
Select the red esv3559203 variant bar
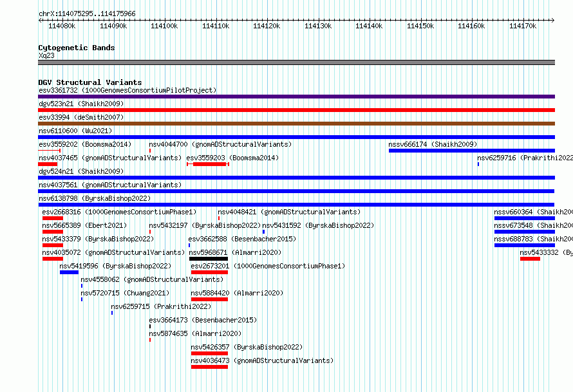[209, 164]
